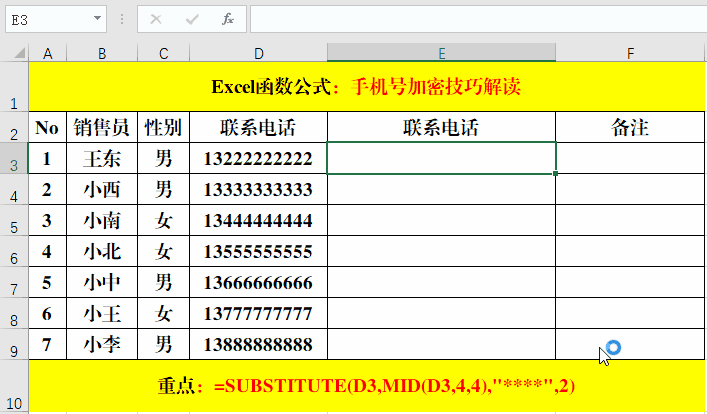The image size is (707, 414).
Task: Click the '联系电话' header in column E
Action: (441, 127)
